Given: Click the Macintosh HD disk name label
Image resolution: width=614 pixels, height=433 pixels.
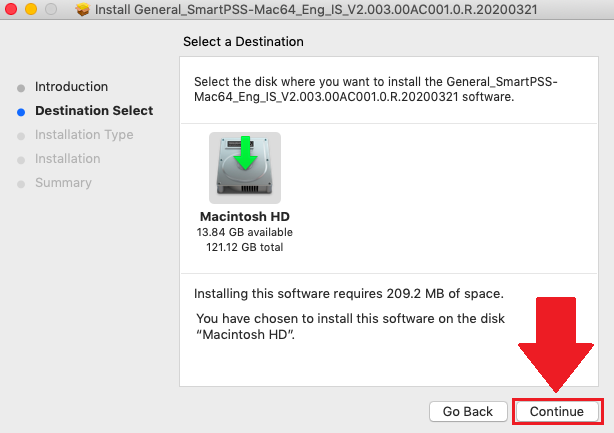Looking at the screenshot, I should (x=245, y=216).
